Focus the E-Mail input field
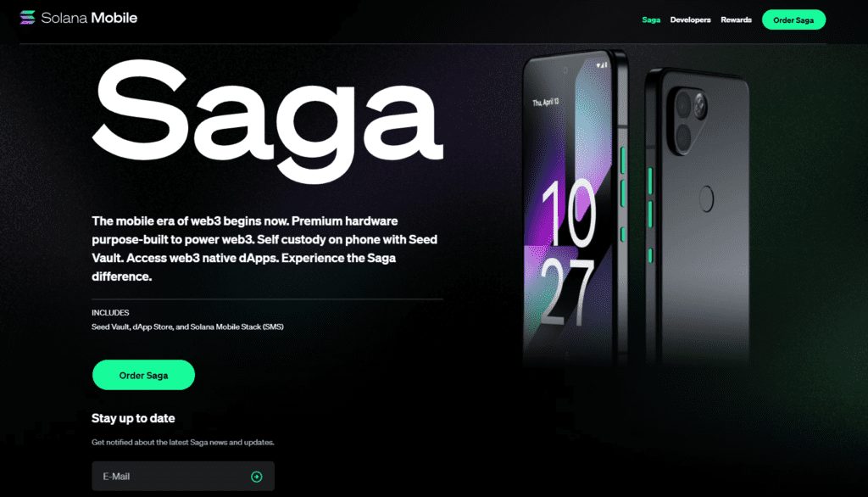The width and height of the screenshot is (868, 497). [x=183, y=477]
